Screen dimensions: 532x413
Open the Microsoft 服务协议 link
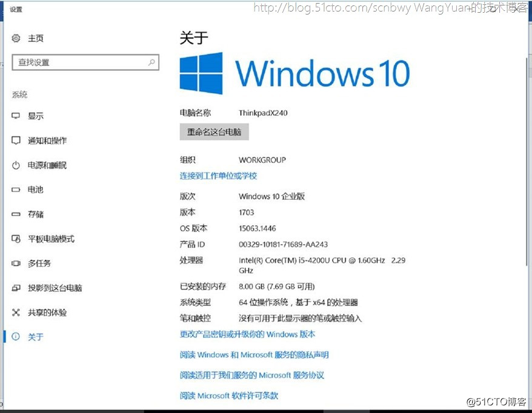[x=251, y=375]
